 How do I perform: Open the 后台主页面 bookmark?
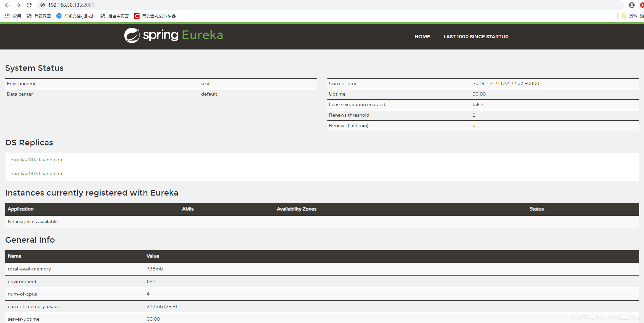(x=114, y=16)
